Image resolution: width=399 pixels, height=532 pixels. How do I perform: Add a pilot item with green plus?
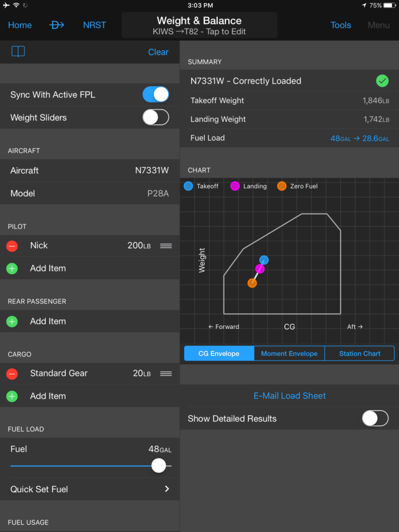12,269
